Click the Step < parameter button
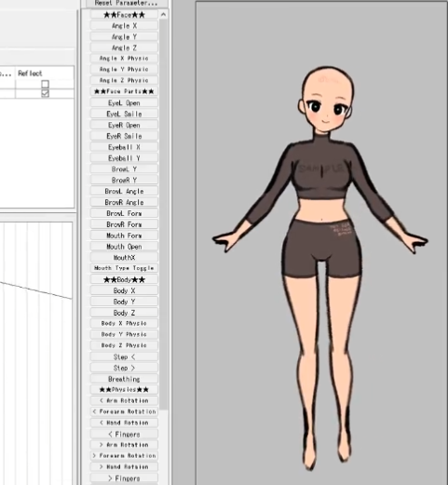Viewport: 448px width, 485px height. coord(124,357)
